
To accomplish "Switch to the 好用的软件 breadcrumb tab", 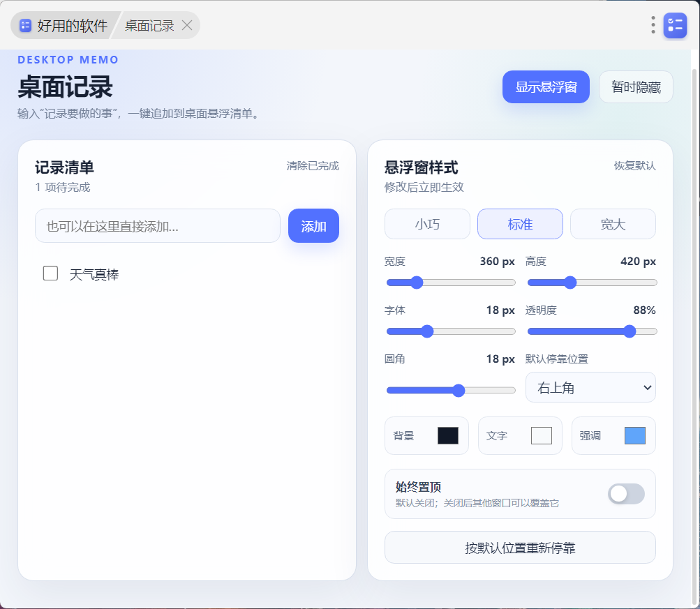I will click(65, 25).
